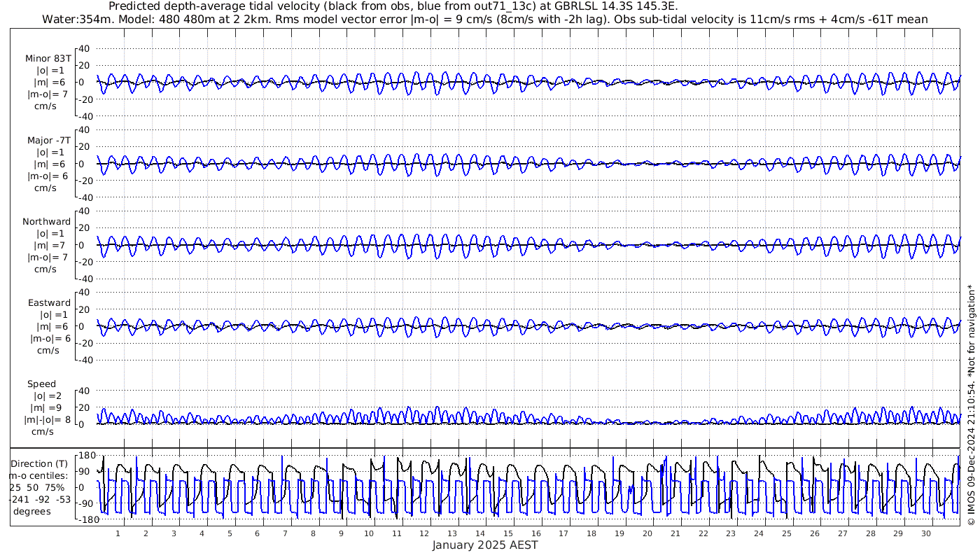Image resolution: width=980 pixels, height=560 pixels.
Task: Select the 'Direction (T)' label
Action: pos(41,463)
